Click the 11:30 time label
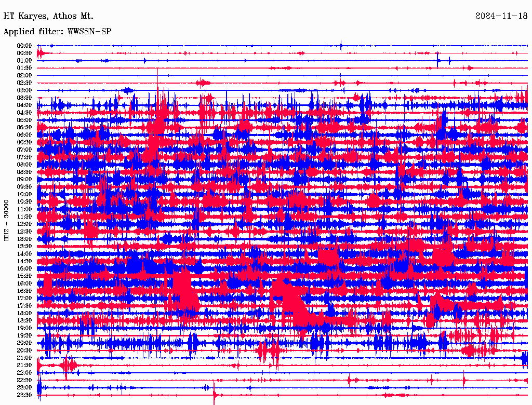 point(24,217)
